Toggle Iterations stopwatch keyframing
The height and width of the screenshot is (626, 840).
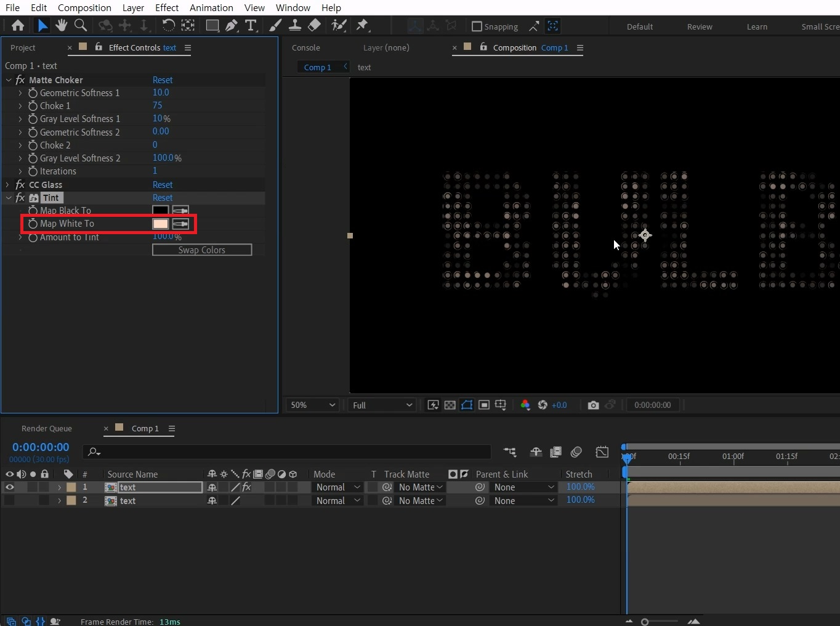(x=33, y=171)
